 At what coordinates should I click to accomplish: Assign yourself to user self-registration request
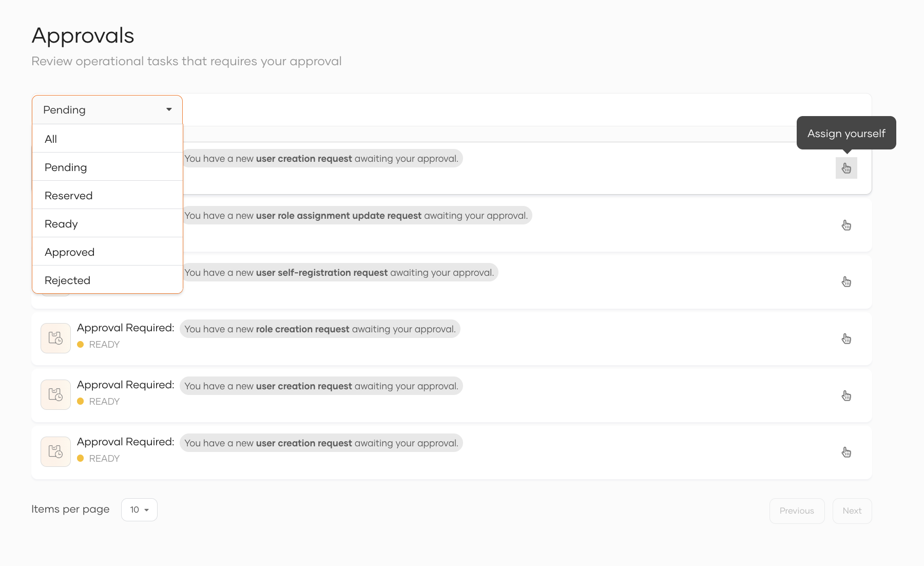point(846,282)
